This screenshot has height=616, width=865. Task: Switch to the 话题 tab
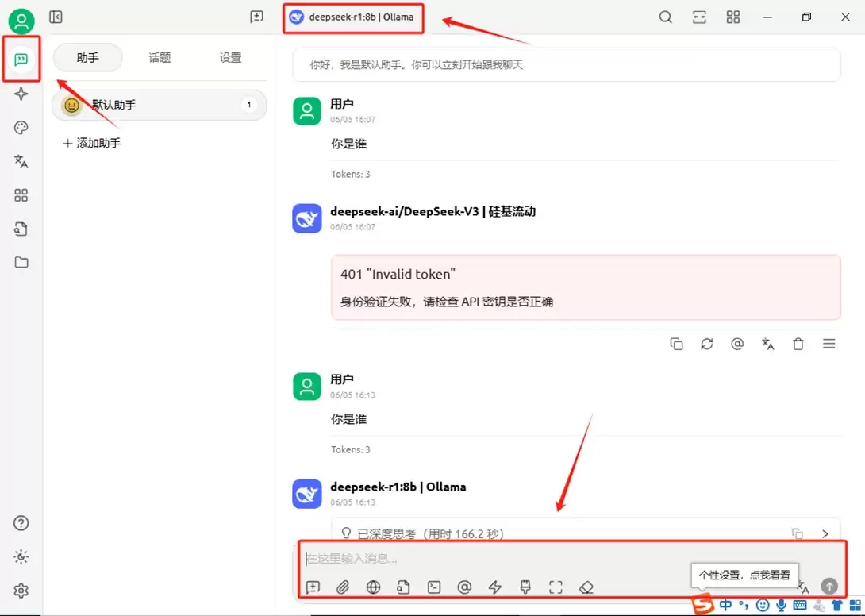(160, 57)
